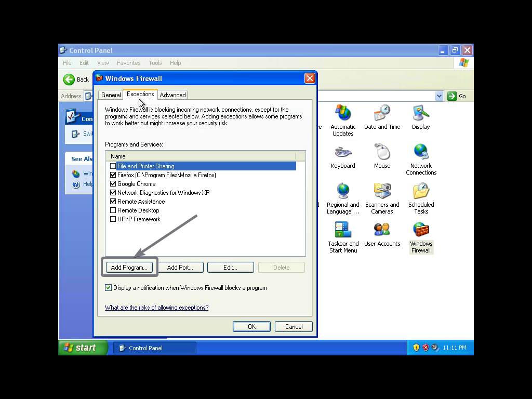Viewport: 532px width, 399px height.
Task: Click the green Back arrow in Control Panel
Action: point(69,79)
